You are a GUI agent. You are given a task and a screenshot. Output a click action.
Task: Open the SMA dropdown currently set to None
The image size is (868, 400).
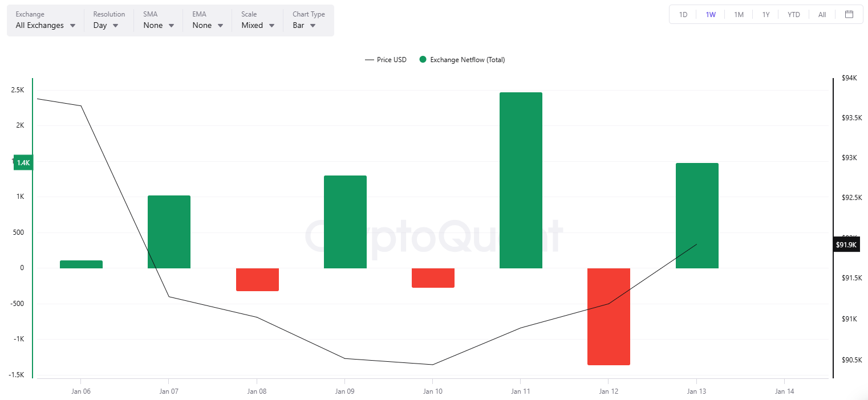click(x=157, y=25)
